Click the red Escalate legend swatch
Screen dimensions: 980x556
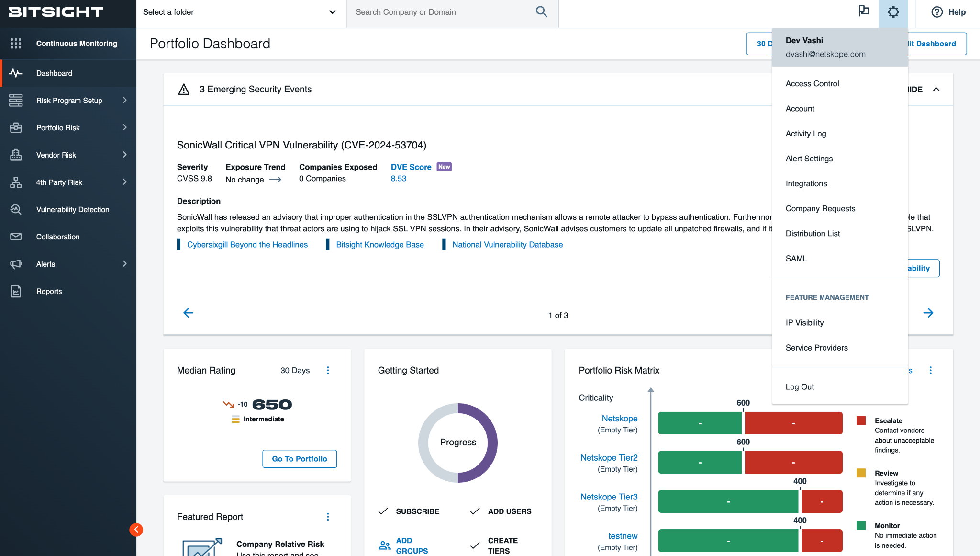tap(861, 420)
